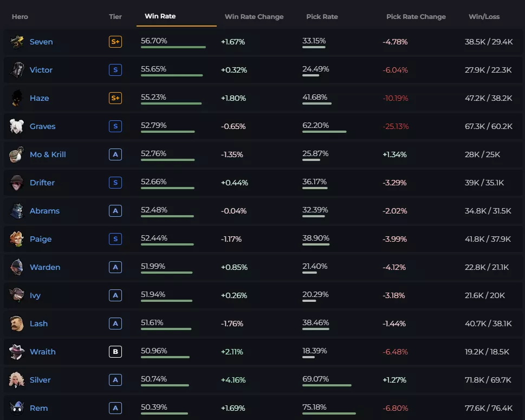The height and width of the screenshot is (420, 525).
Task: Sort by Win Rate Change header
Action: click(254, 17)
